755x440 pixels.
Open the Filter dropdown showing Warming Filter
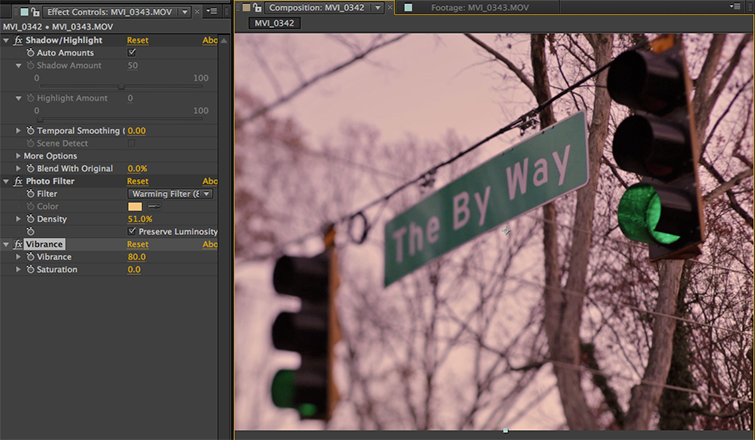click(x=170, y=194)
